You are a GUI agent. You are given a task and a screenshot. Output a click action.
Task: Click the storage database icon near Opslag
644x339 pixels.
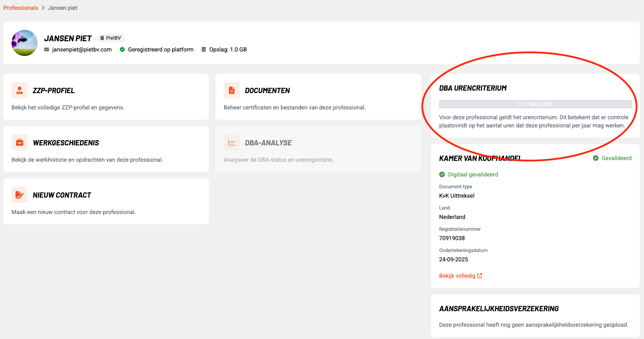(204, 49)
